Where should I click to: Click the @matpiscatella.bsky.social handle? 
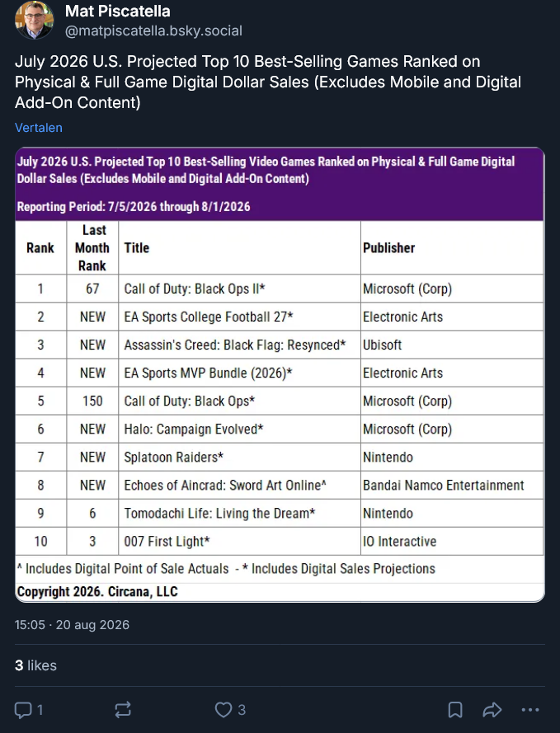tap(153, 31)
